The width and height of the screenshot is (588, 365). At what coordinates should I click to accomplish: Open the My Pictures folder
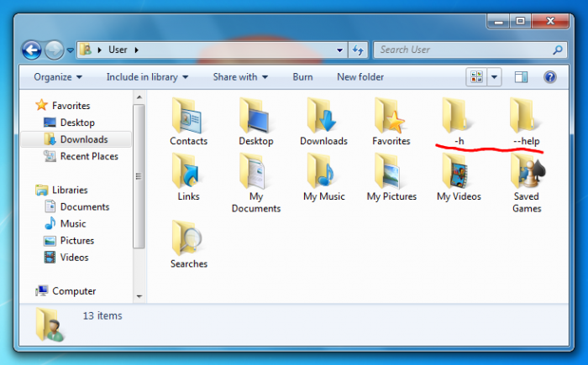tap(391, 177)
